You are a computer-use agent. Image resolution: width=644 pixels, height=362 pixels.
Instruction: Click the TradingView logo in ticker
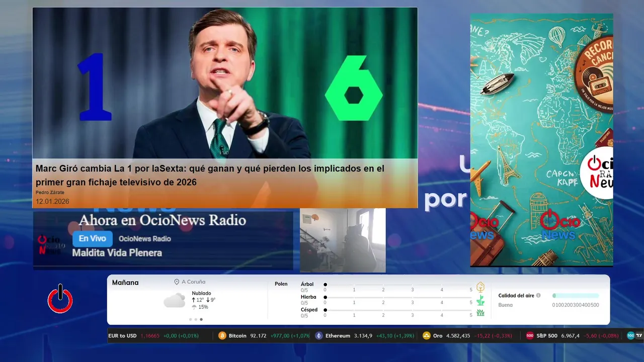[639, 336]
